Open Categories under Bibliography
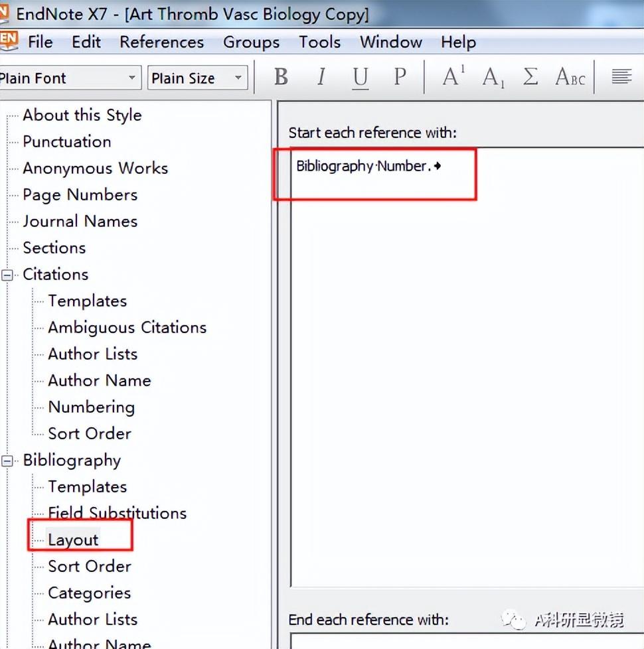Image resolution: width=644 pixels, height=649 pixels. tap(90, 593)
